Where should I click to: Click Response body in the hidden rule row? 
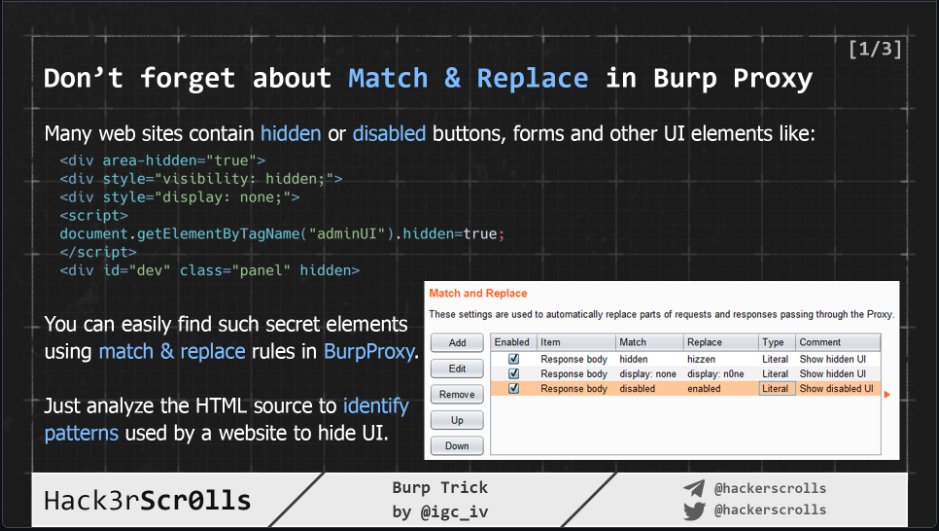click(574, 359)
